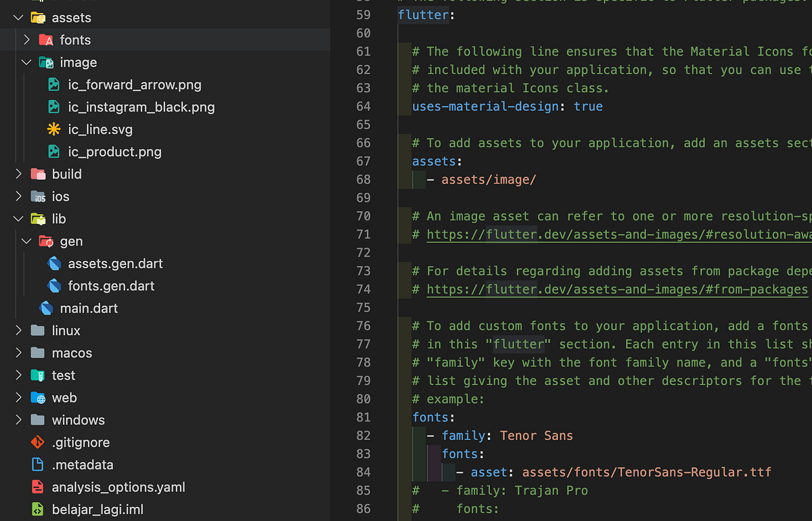Viewport: 812px width, 521px height.
Task: Expand the macos folder
Action: click(x=19, y=353)
